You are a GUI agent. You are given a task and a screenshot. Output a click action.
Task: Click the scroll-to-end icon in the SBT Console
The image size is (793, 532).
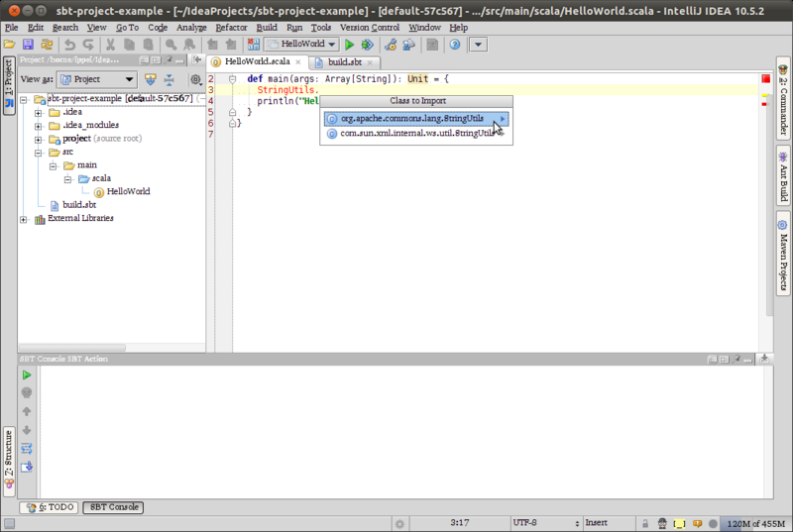pos(27,467)
